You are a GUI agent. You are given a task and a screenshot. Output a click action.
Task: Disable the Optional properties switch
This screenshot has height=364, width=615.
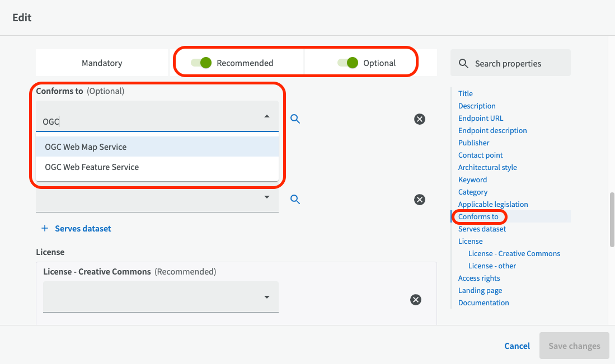coord(348,63)
